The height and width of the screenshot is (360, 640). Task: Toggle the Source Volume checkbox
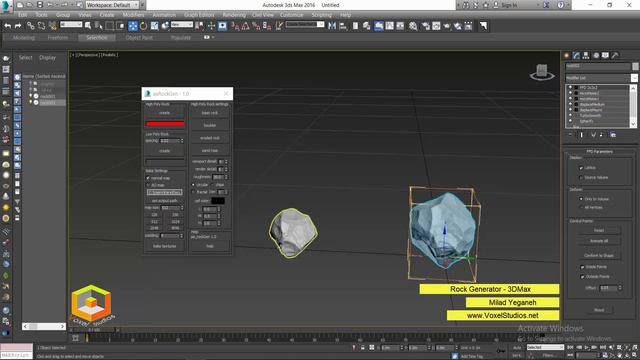[x=581, y=178]
